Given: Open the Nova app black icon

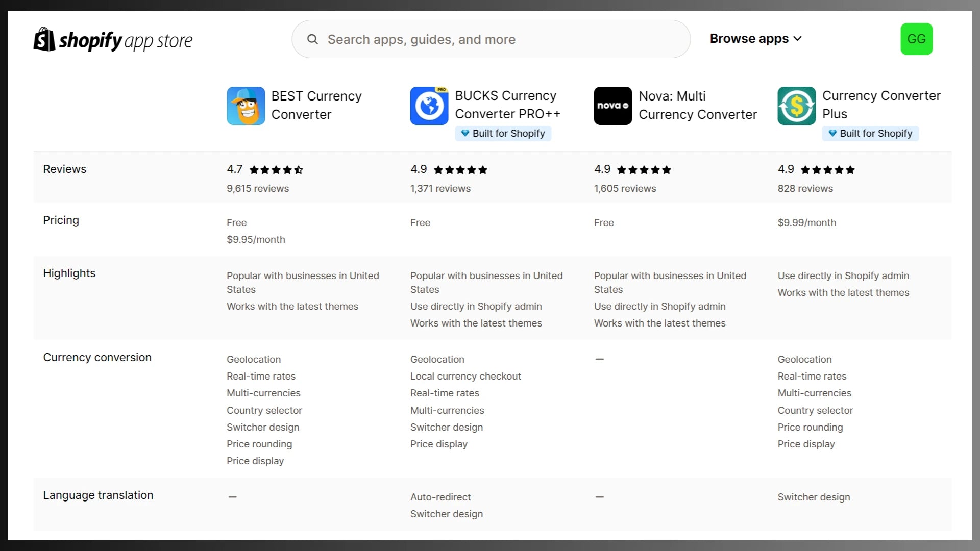Looking at the screenshot, I should (612, 106).
